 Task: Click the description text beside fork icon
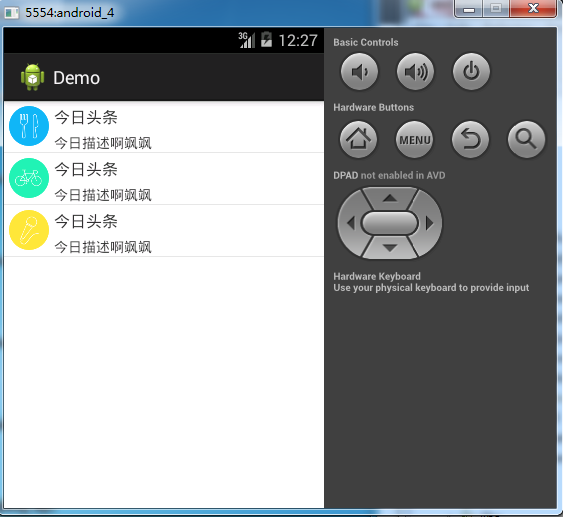coord(103,143)
